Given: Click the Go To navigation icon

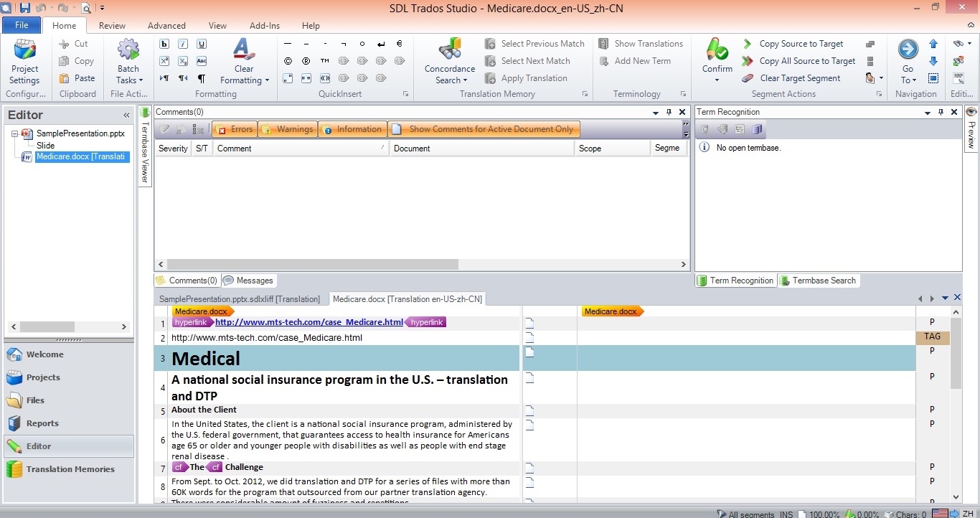Looking at the screenshot, I should pos(908,50).
